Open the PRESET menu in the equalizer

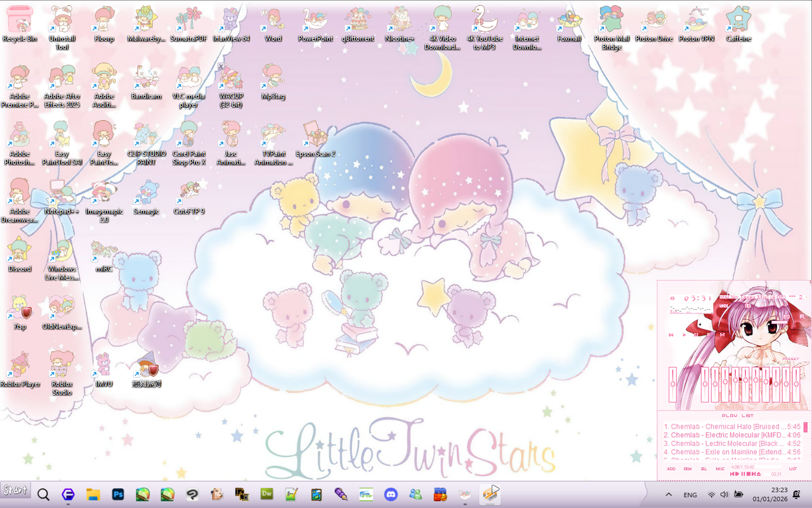coord(790,359)
